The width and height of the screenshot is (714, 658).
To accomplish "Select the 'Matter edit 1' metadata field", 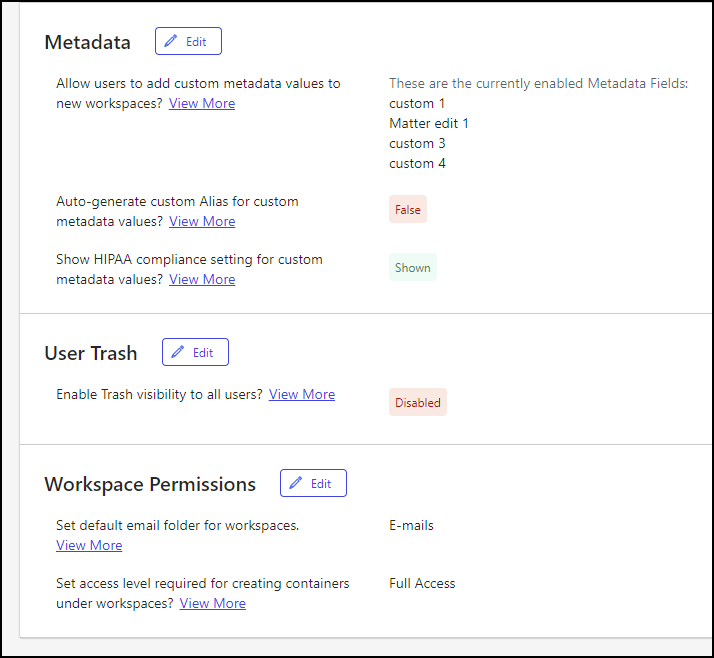I will pyautogui.click(x=429, y=123).
